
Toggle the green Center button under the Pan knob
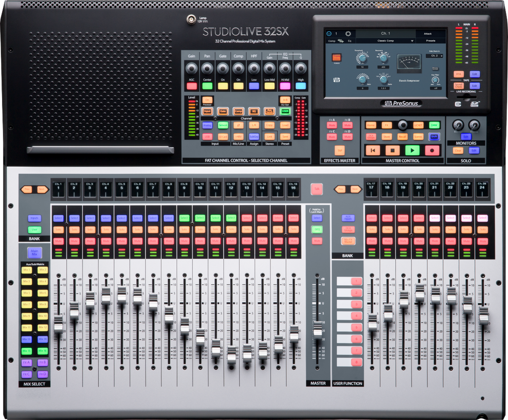[x=207, y=86]
